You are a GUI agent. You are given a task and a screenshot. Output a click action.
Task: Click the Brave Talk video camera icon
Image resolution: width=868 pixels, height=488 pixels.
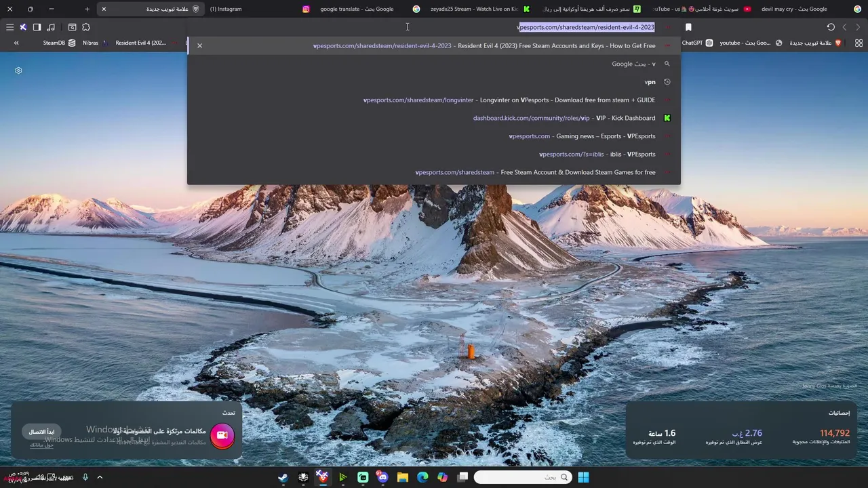(x=222, y=435)
